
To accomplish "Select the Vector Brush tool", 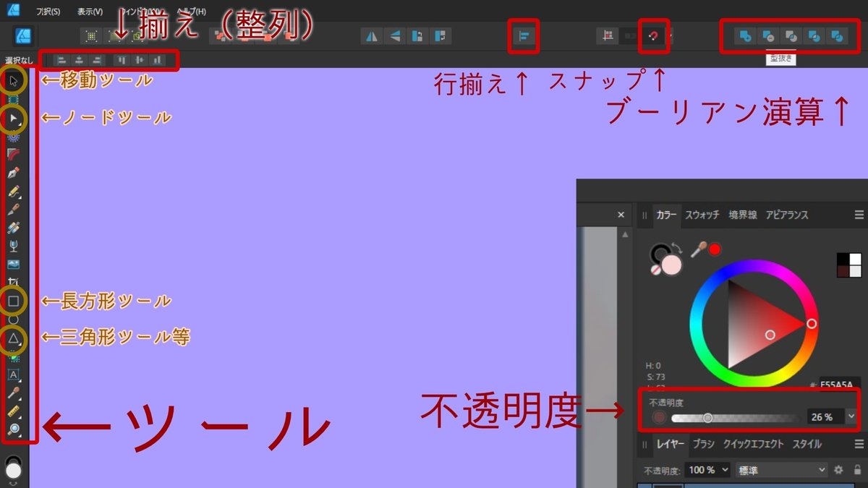I will coord(13,209).
